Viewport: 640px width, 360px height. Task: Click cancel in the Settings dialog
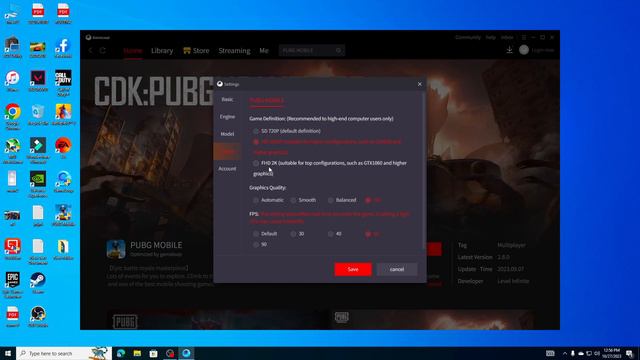(x=397, y=269)
